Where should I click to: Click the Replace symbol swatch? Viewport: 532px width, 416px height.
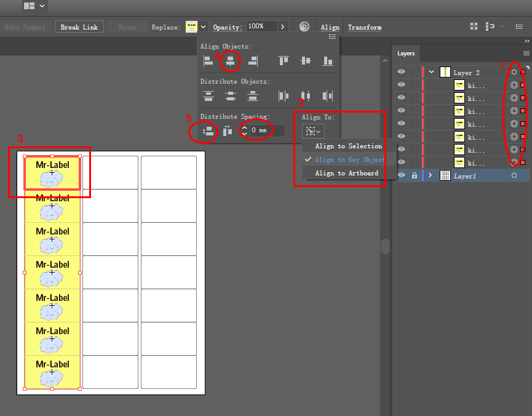tap(191, 27)
